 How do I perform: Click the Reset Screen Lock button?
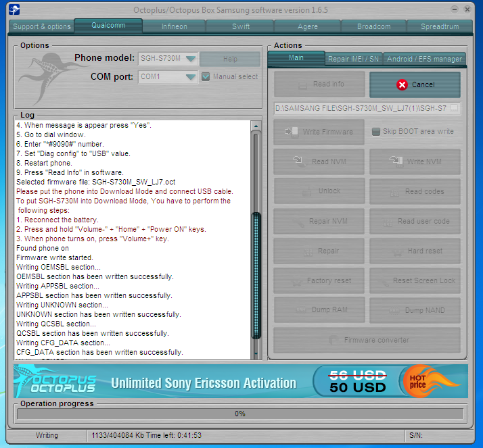click(415, 280)
